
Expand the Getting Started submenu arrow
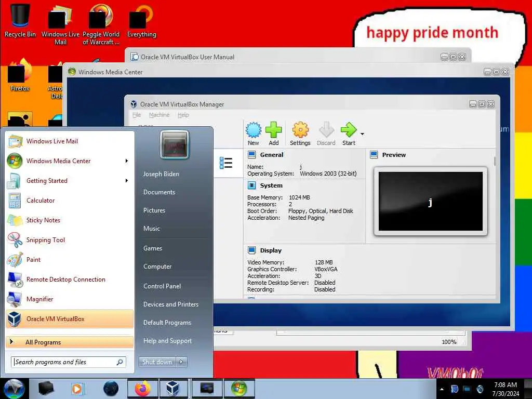tap(127, 180)
